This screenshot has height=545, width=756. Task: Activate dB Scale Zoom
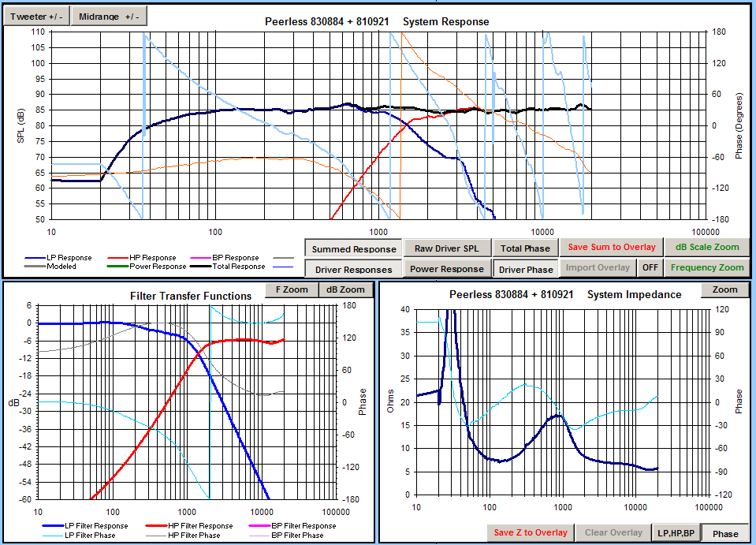point(707,247)
